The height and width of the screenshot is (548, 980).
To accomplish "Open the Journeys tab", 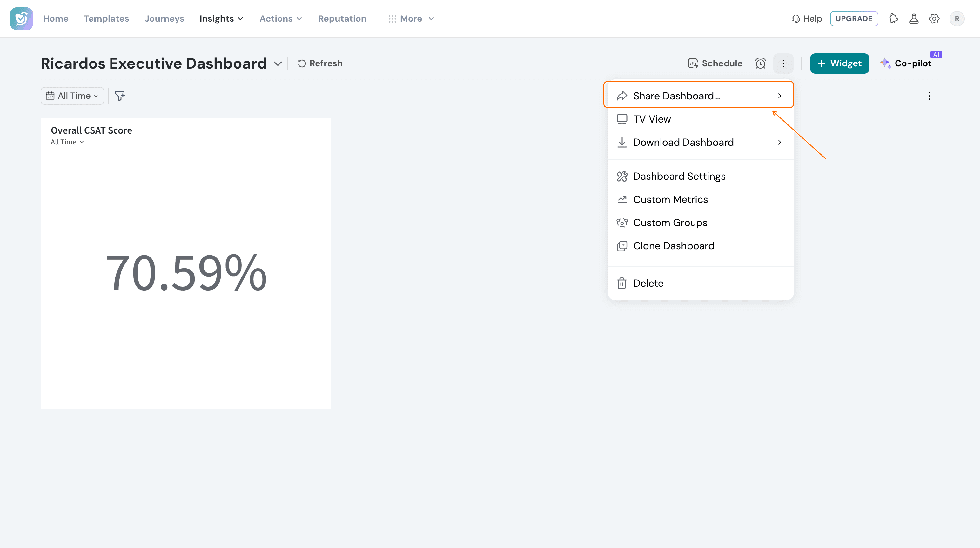I will point(164,19).
